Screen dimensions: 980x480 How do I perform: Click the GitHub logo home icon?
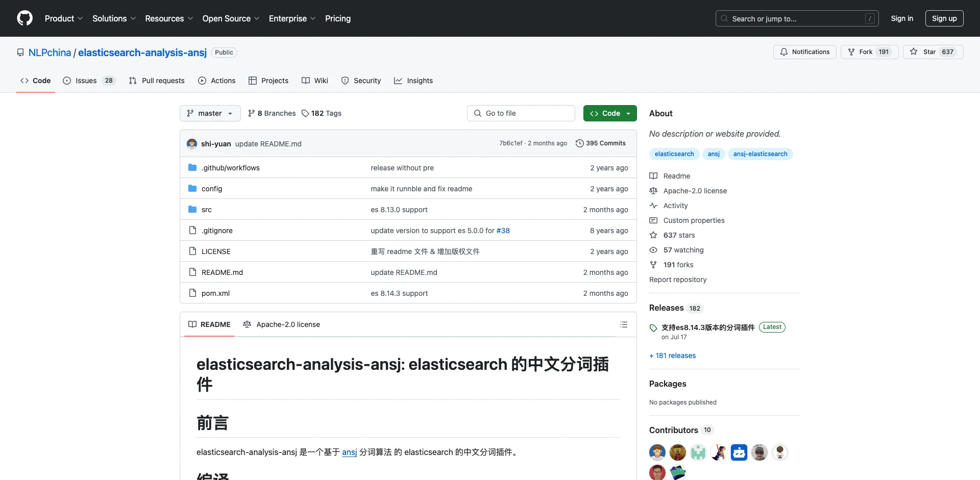point(24,18)
